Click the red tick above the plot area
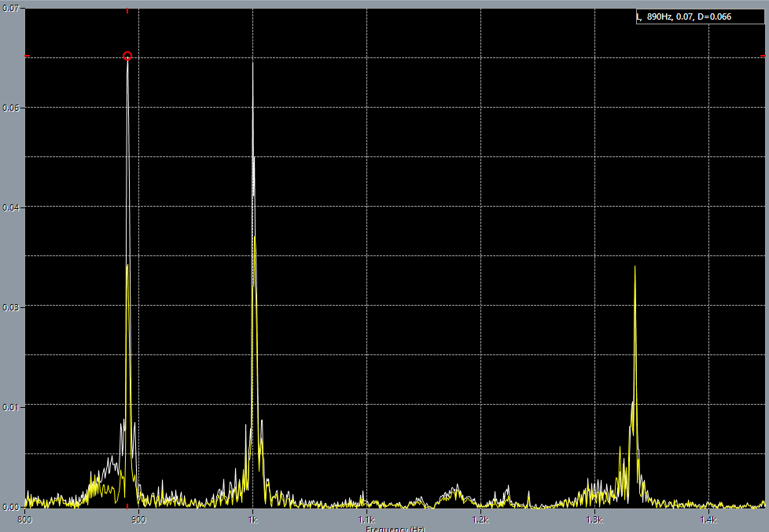 click(x=129, y=10)
